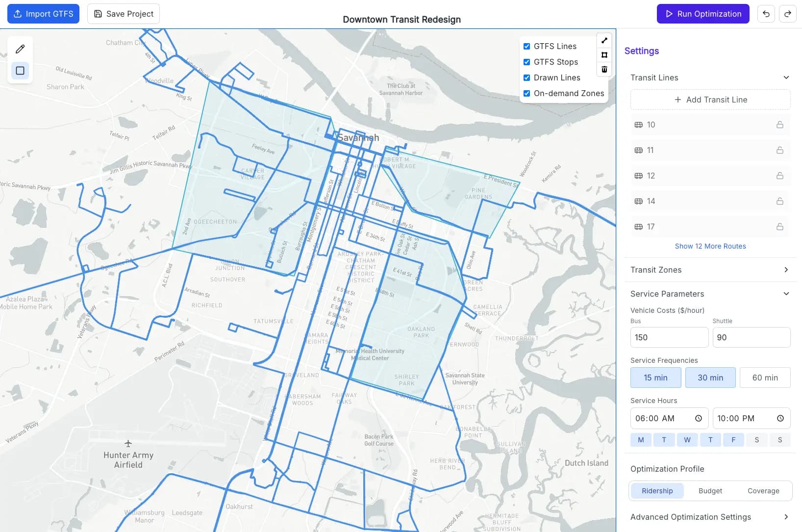Viewport: 802px width, 532px height.
Task: Click Show 12 More Routes
Action: click(x=710, y=246)
